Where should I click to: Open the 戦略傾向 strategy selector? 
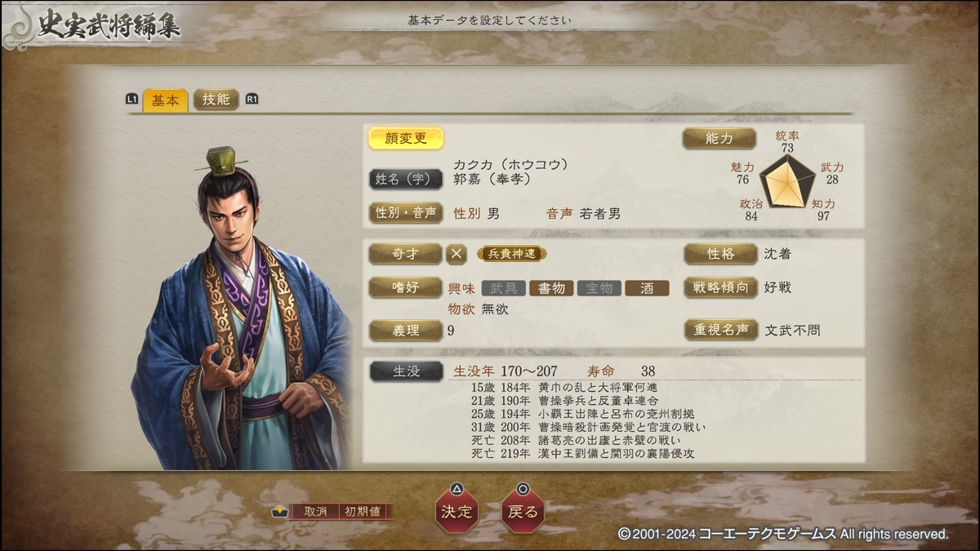[720, 287]
